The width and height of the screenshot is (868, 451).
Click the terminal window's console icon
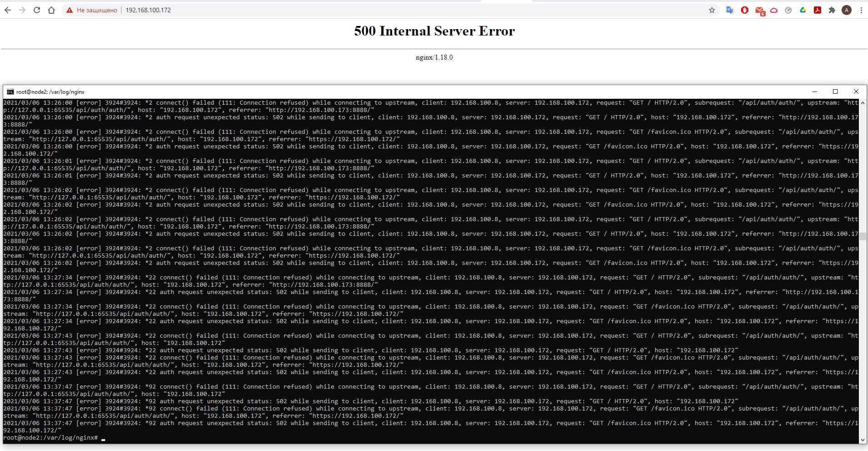(x=10, y=92)
